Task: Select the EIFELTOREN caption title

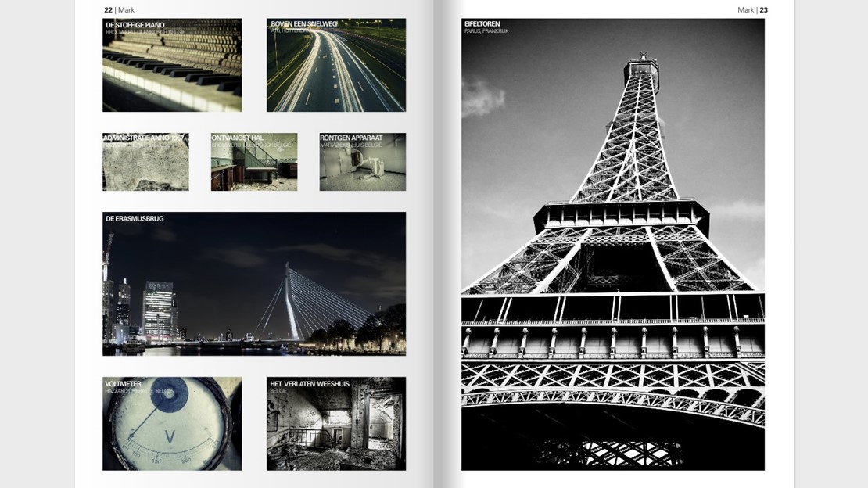Action: pyautogui.click(x=482, y=24)
